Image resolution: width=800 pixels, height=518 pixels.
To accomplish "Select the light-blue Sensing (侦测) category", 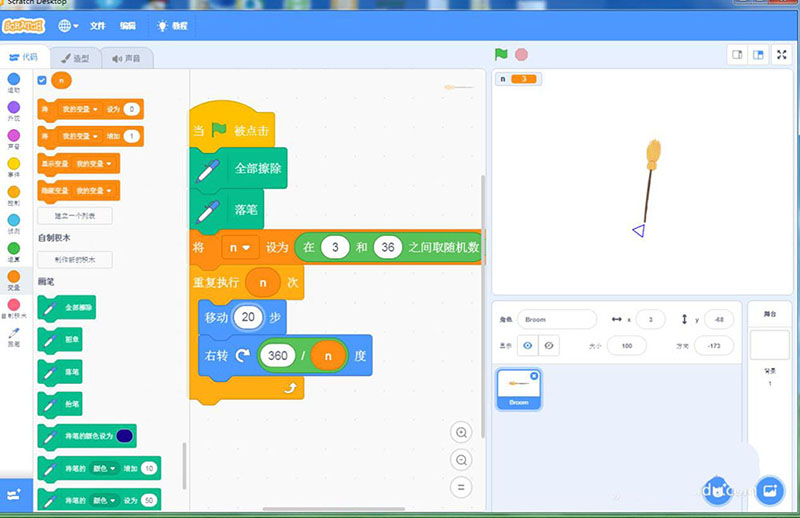I will (x=14, y=224).
